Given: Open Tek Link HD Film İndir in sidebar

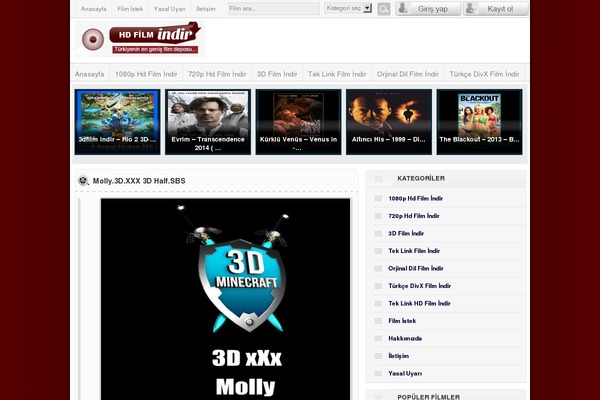Looking at the screenshot, I should (419, 303).
